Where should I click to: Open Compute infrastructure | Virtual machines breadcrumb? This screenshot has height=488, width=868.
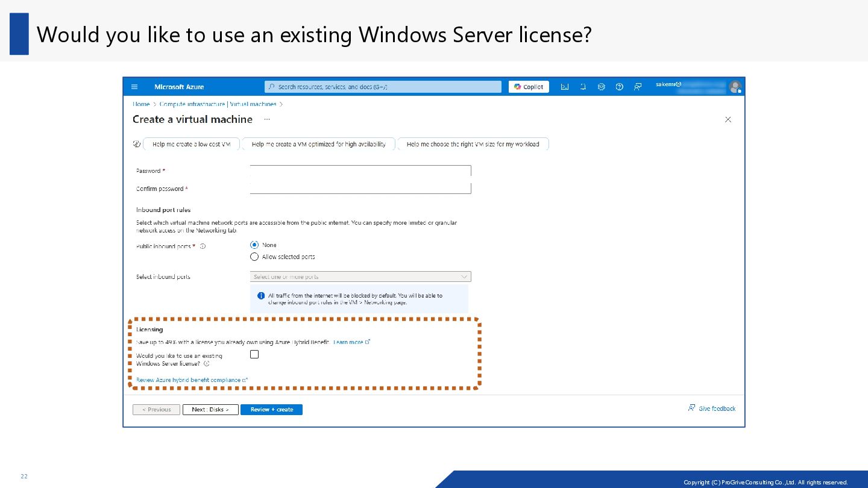tap(218, 104)
